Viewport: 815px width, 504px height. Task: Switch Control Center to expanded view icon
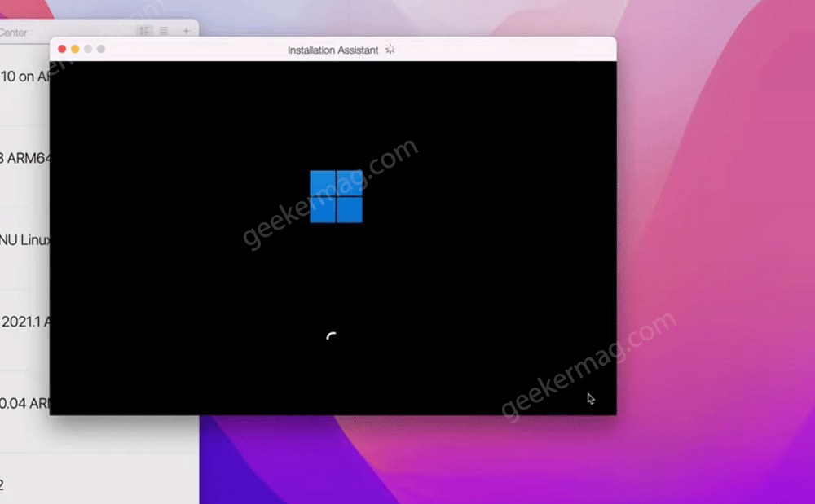click(x=144, y=31)
